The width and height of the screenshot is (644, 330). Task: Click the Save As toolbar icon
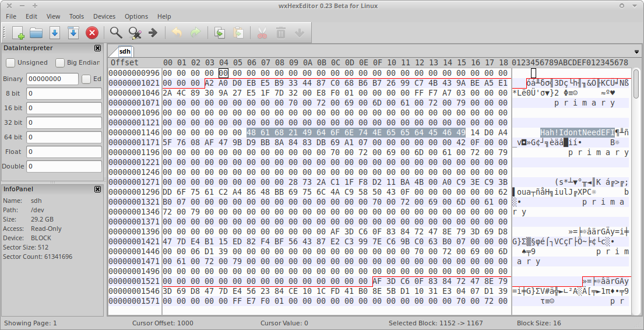(x=73, y=33)
